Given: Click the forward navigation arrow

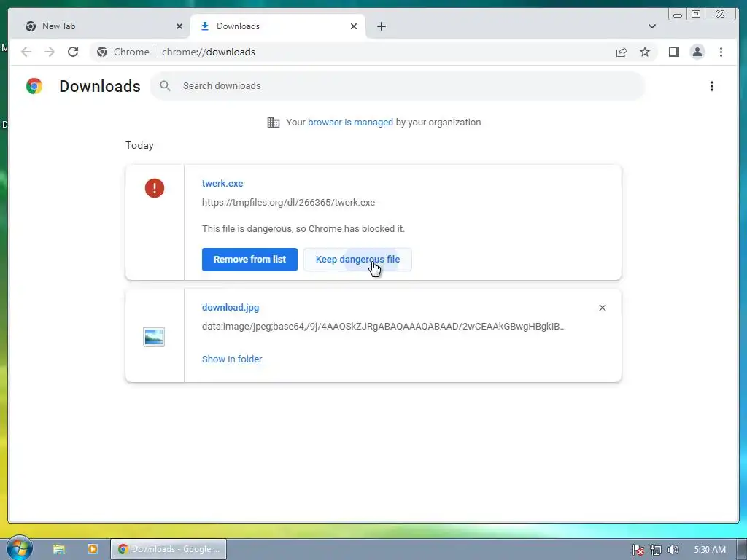Looking at the screenshot, I should pos(50,52).
